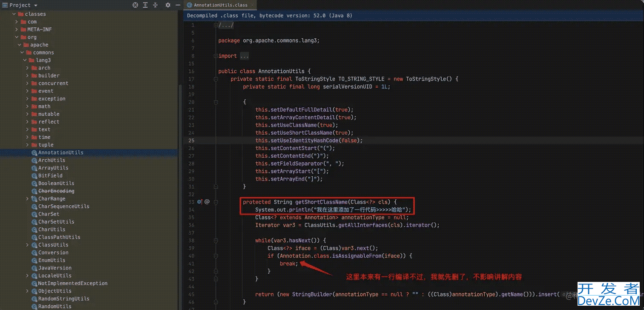Fold the while loop at line 38
This screenshot has width=644, height=310.
[x=216, y=241]
